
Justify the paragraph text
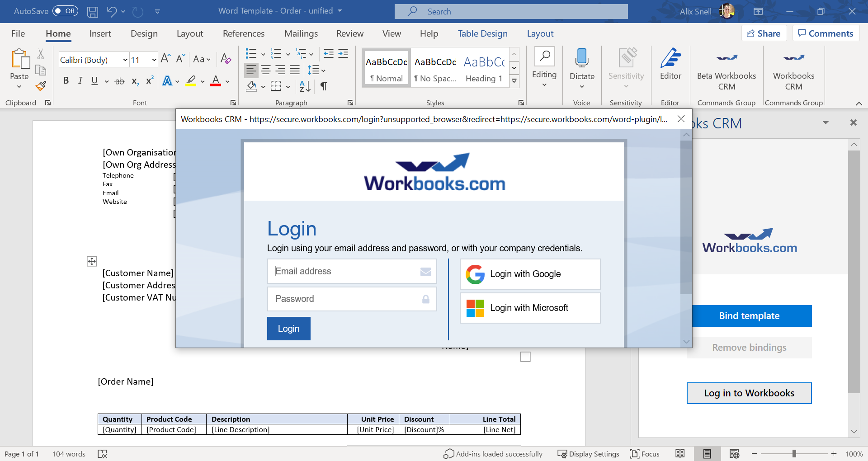[295, 70]
